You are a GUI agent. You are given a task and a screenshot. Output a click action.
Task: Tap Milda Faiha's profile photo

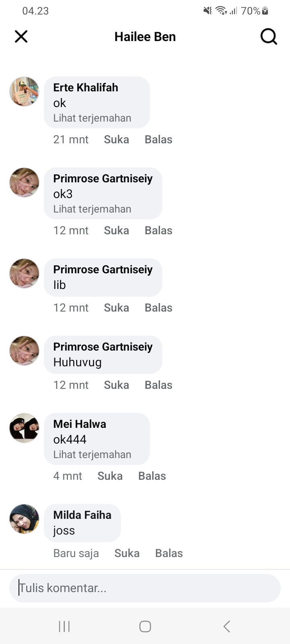(x=24, y=519)
